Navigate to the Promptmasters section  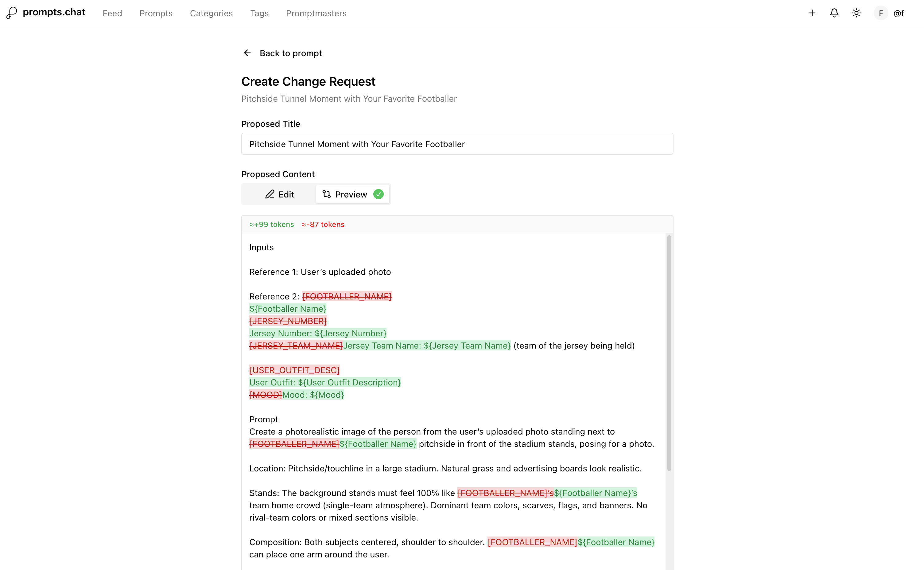[x=316, y=13]
